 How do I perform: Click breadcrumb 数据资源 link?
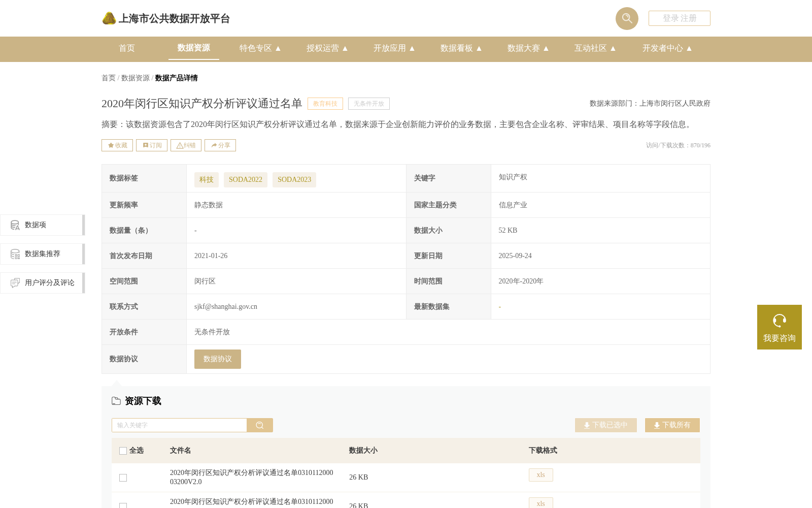[x=136, y=78]
